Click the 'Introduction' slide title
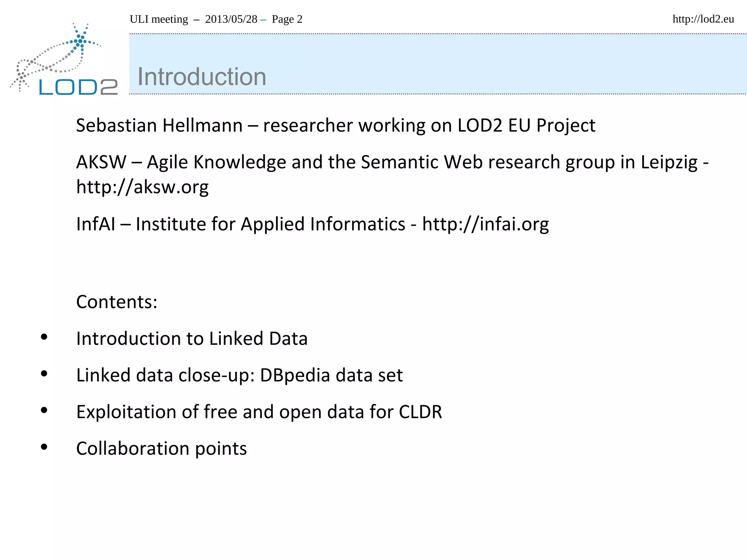The width and height of the screenshot is (747, 560). click(x=202, y=77)
